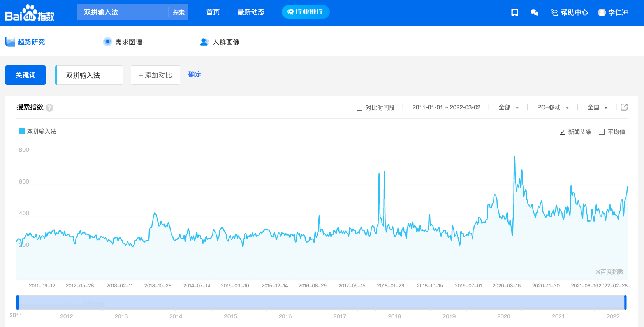Screen dimensions: 644x327
Task: Click the user avatar icon beside 李仁冲
Action: tap(602, 12)
